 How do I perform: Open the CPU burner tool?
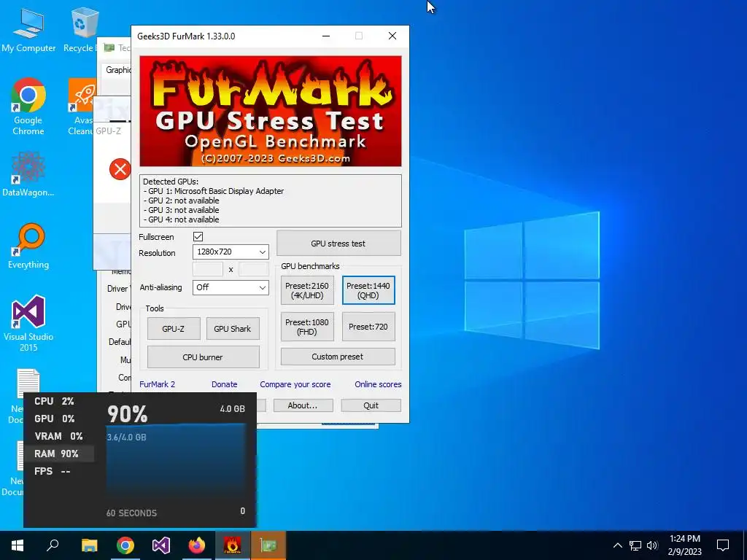[x=203, y=357]
